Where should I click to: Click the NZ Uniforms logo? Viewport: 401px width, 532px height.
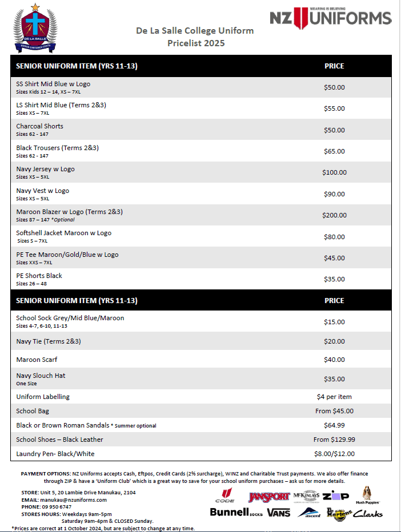331,18
